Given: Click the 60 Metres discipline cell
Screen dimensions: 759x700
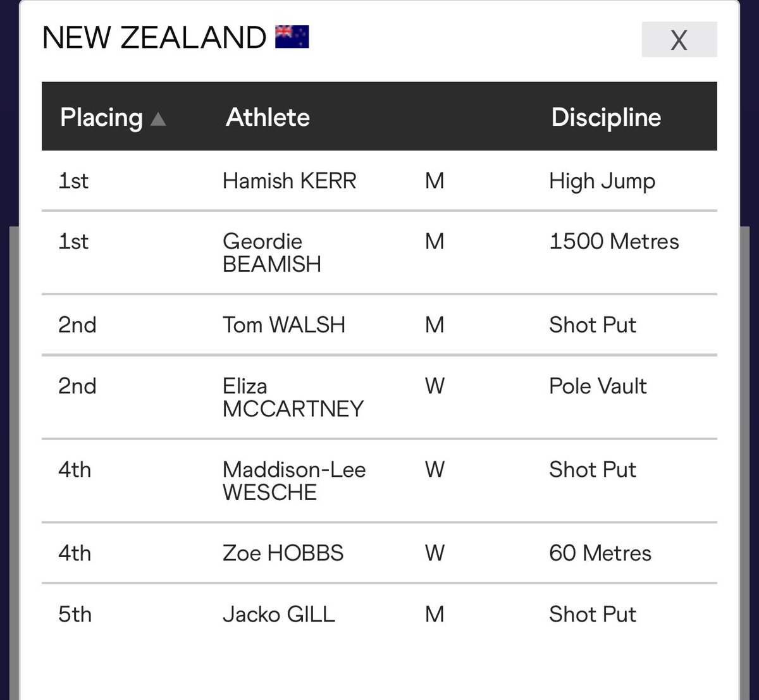Looking at the screenshot, I should tap(600, 553).
